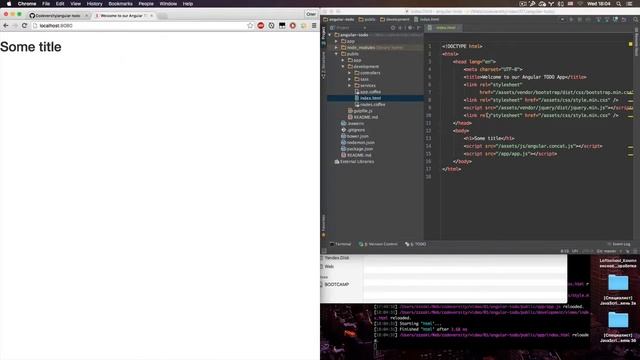Expand the app folder inside public
This screenshot has height=360, width=640.
tap(343, 60)
